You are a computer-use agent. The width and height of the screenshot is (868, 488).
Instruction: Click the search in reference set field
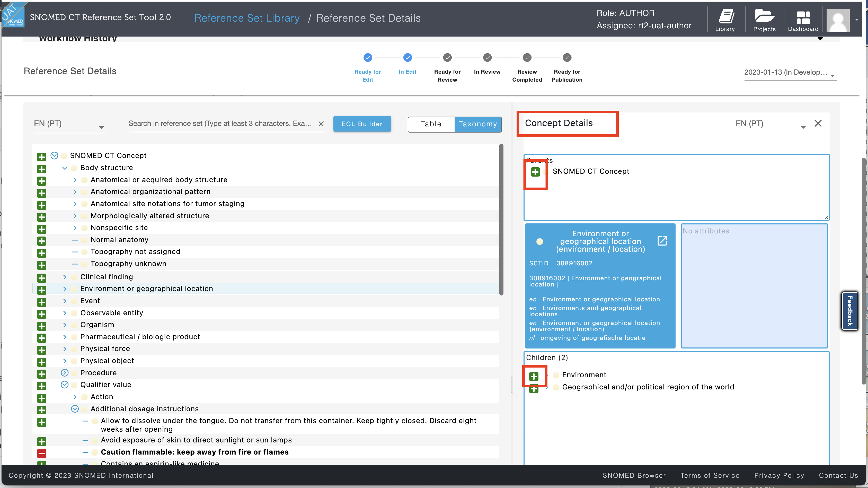tap(221, 124)
